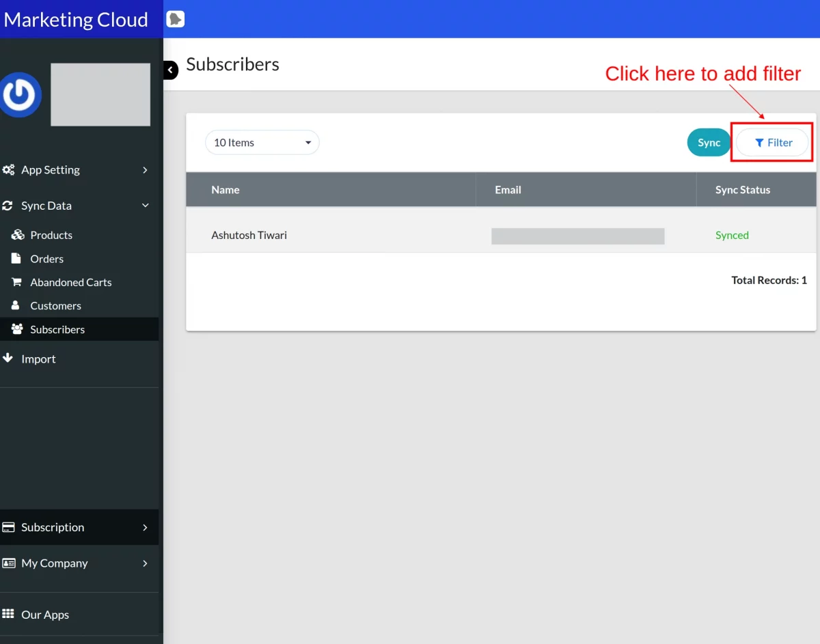This screenshot has width=820, height=644.
Task: Click the app logo icon in the top bar
Action: [x=176, y=19]
